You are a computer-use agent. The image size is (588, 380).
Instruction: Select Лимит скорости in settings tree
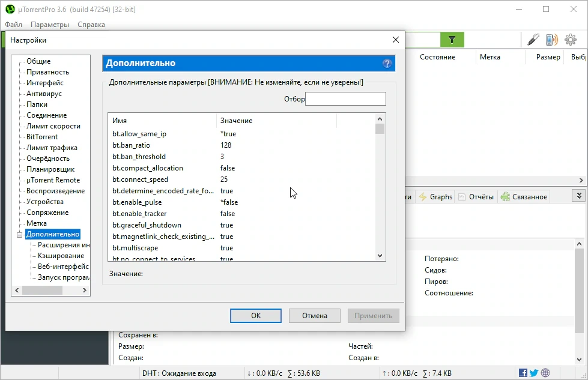pyautogui.click(x=53, y=126)
